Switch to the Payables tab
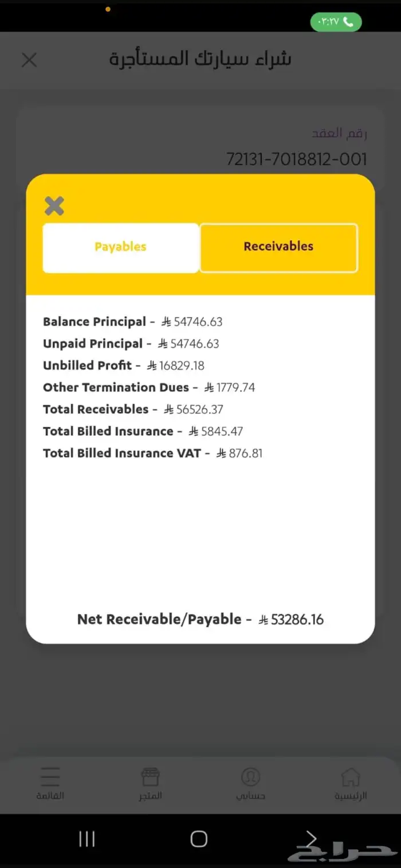 pyautogui.click(x=121, y=247)
